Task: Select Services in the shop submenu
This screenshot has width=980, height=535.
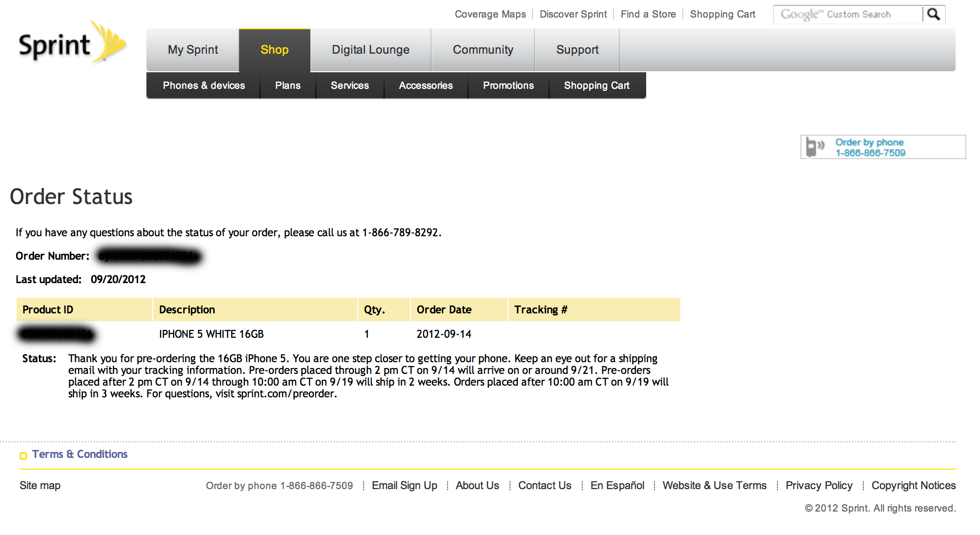Action: pyautogui.click(x=349, y=85)
